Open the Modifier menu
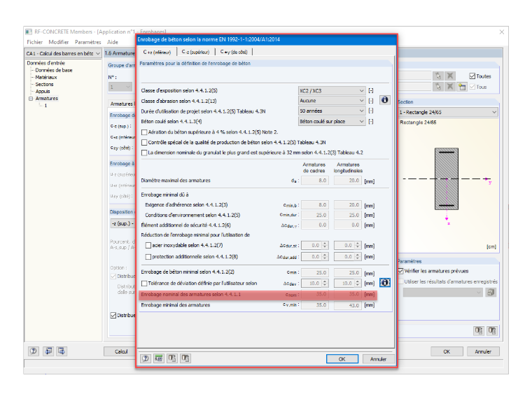Image resolution: width=532 pixels, height=399 pixels. click(x=59, y=42)
